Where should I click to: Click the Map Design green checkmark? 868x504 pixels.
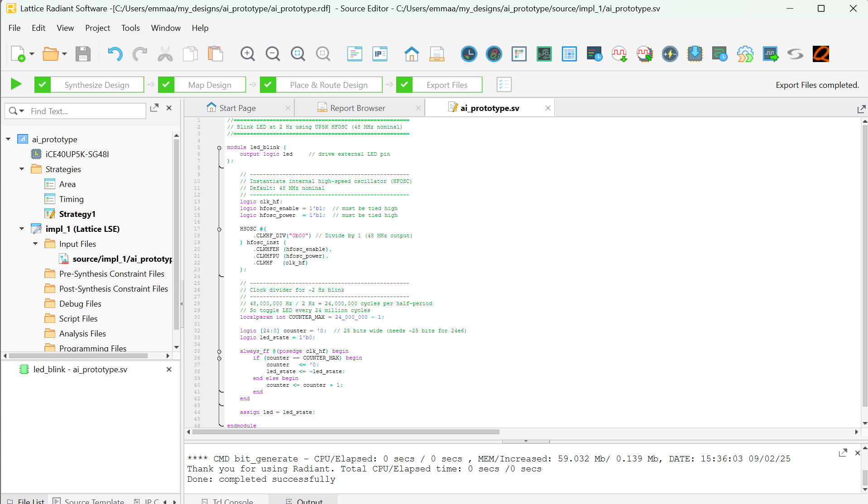[166, 85]
